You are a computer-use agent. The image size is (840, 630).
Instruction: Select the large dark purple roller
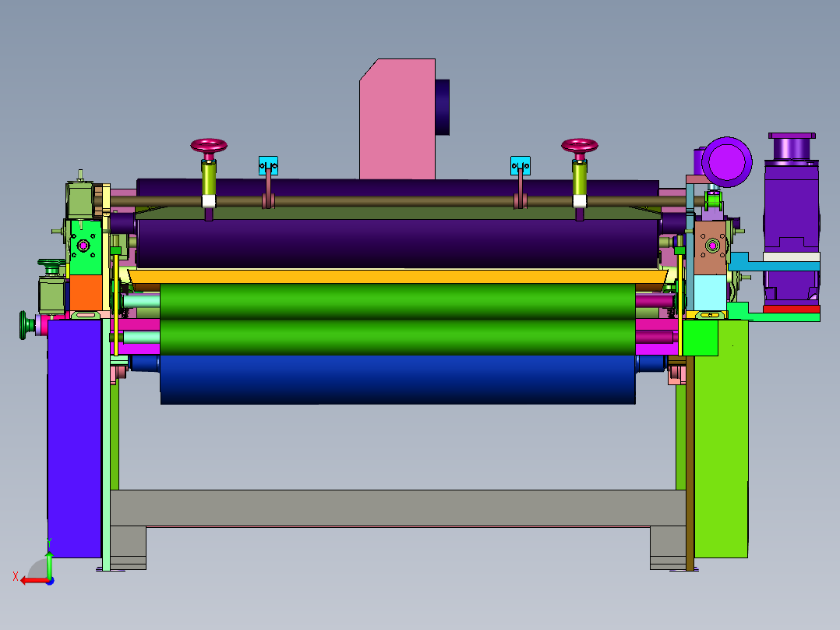tap(397, 244)
